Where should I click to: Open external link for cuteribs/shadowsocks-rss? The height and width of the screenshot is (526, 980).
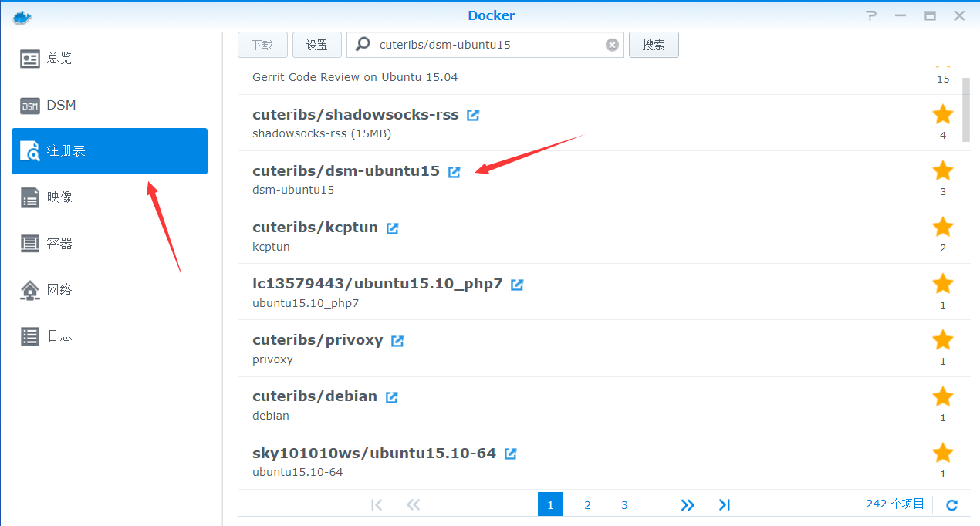click(x=473, y=115)
